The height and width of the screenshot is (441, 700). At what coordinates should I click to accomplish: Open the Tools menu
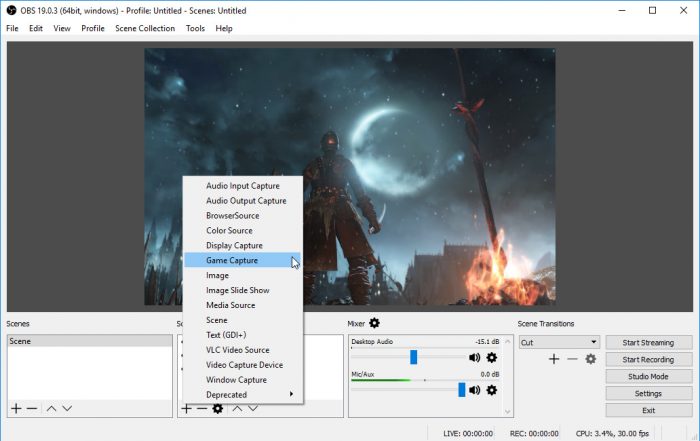click(195, 28)
